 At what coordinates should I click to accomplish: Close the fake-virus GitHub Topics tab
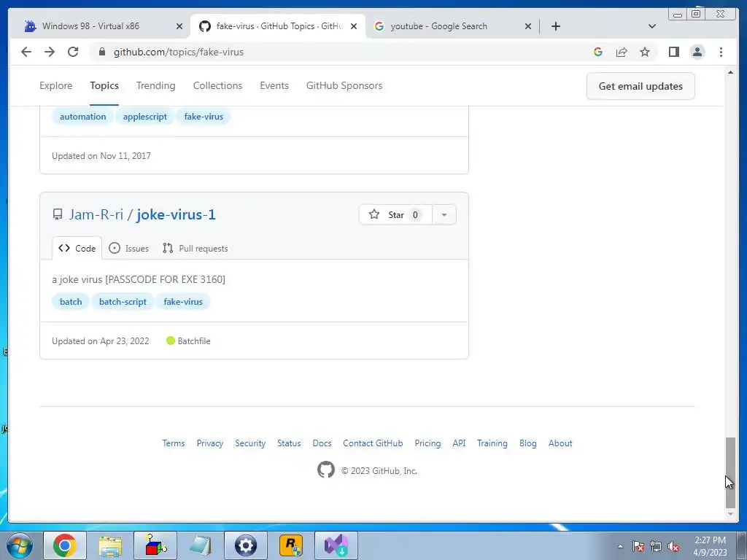(354, 26)
